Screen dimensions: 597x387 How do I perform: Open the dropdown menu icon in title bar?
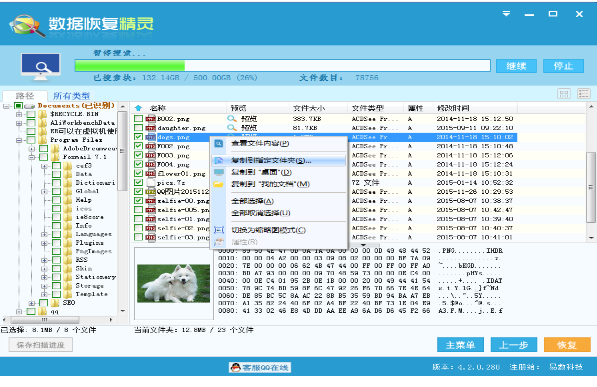(506, 14)
